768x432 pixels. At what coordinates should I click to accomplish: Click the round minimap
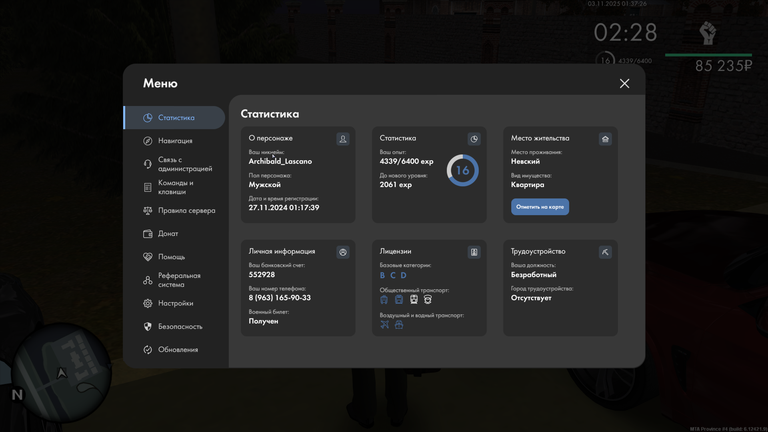click(x=61, y=372)
